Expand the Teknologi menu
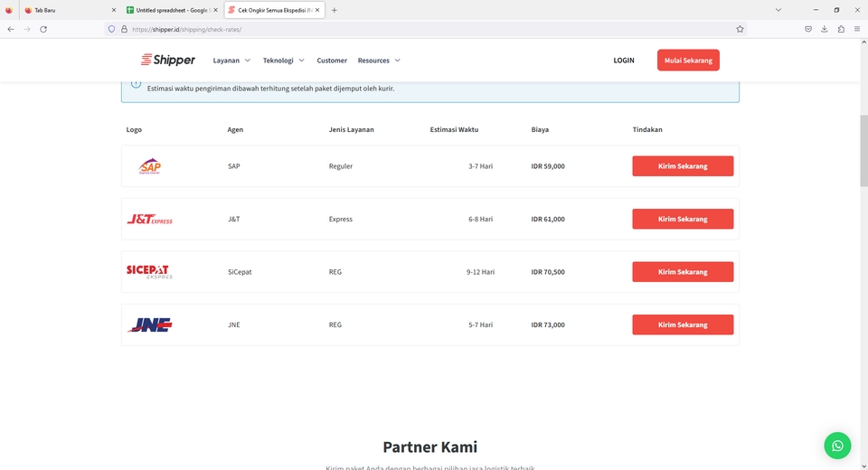This screenshot has width=868, height=470. (x=283, y=61)
